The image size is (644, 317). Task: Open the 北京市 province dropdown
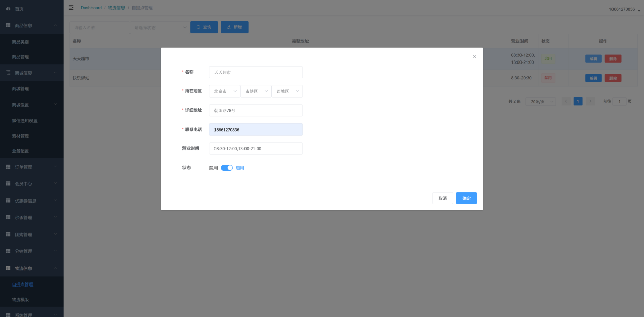click(224, 91)
